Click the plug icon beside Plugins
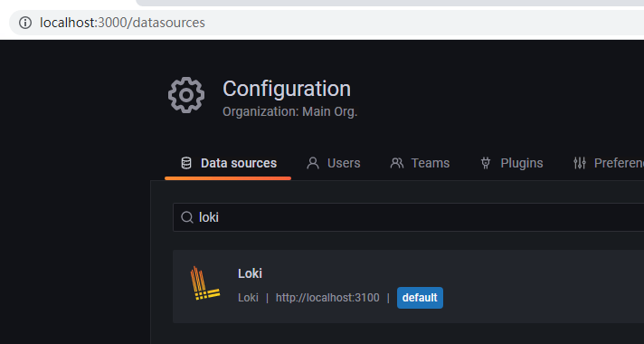 point(486,163)
